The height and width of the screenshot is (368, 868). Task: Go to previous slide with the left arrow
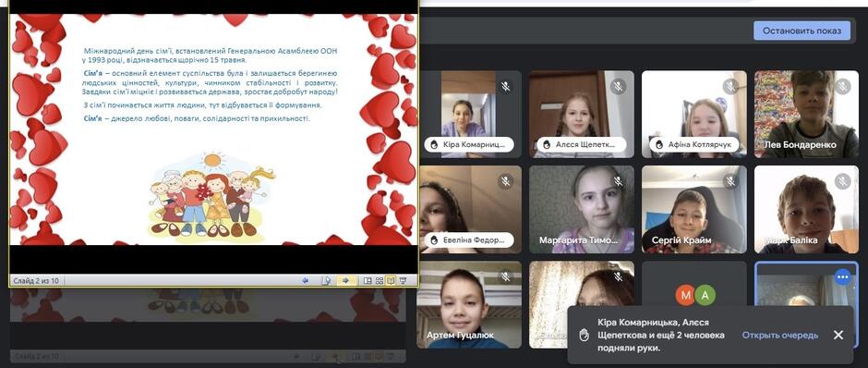tap(305, 280)
